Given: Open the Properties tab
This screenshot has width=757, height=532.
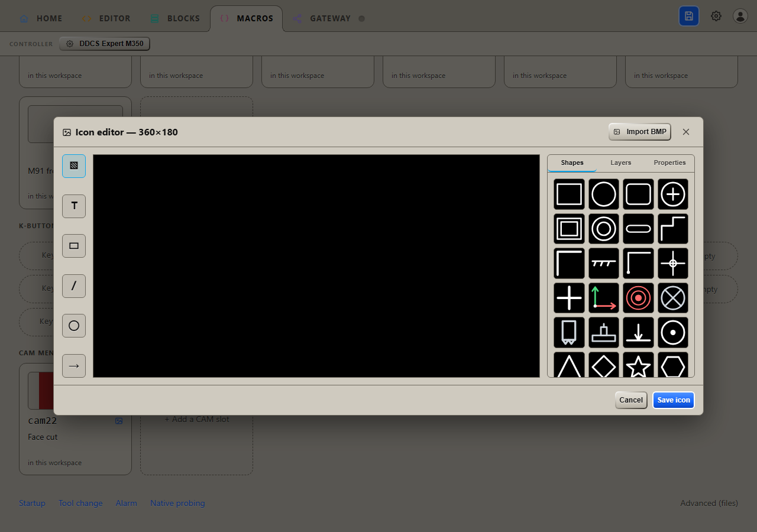Looking at the screenshot, I should [669, 163].
